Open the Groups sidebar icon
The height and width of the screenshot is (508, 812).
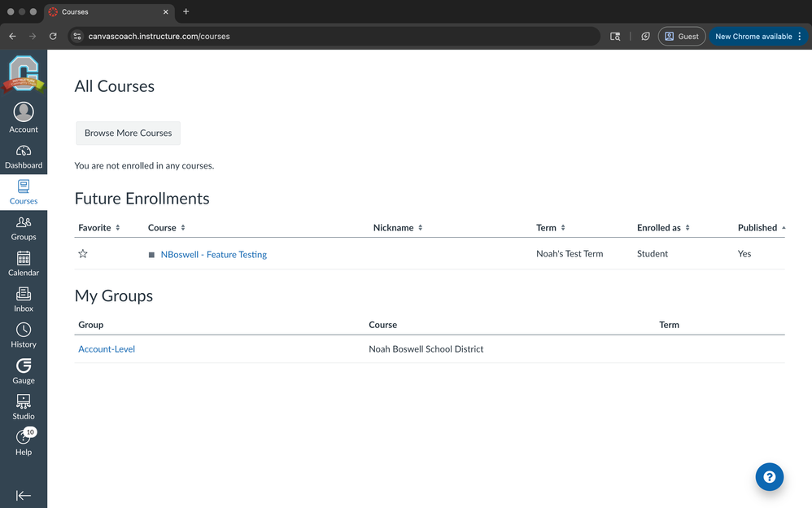tap(24, 228)
